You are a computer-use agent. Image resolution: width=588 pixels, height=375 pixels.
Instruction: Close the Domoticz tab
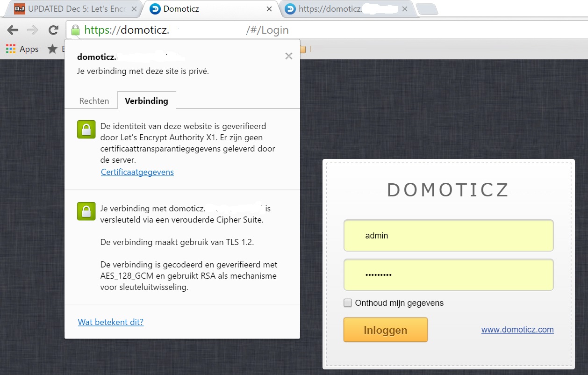coord(269,9)
